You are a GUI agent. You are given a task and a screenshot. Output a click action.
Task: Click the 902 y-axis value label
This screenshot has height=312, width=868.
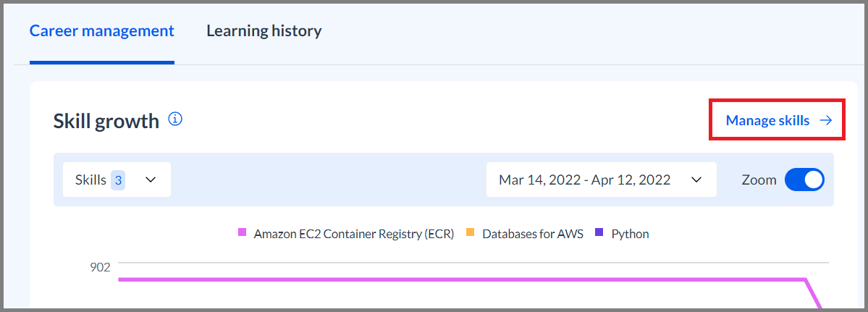tap(100, 267)
